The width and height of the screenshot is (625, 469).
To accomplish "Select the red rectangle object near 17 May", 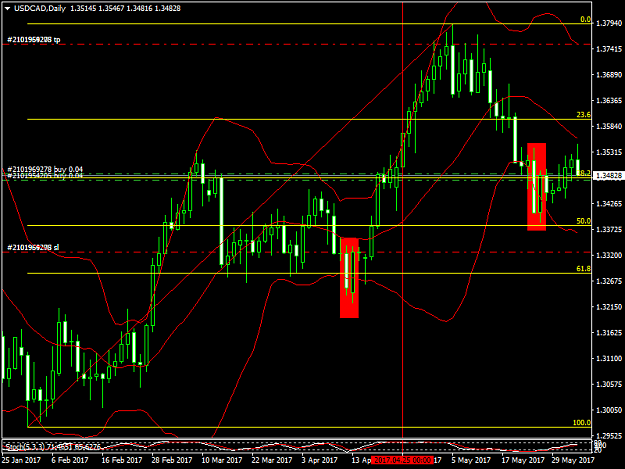I will [537, 186].
